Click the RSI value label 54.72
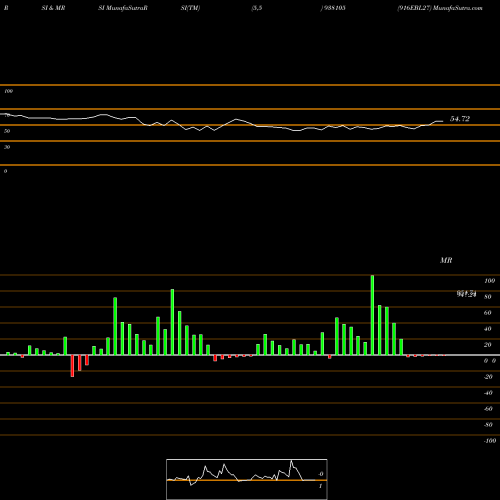Screen dimensions: 500x500 (x=460, y=119)
